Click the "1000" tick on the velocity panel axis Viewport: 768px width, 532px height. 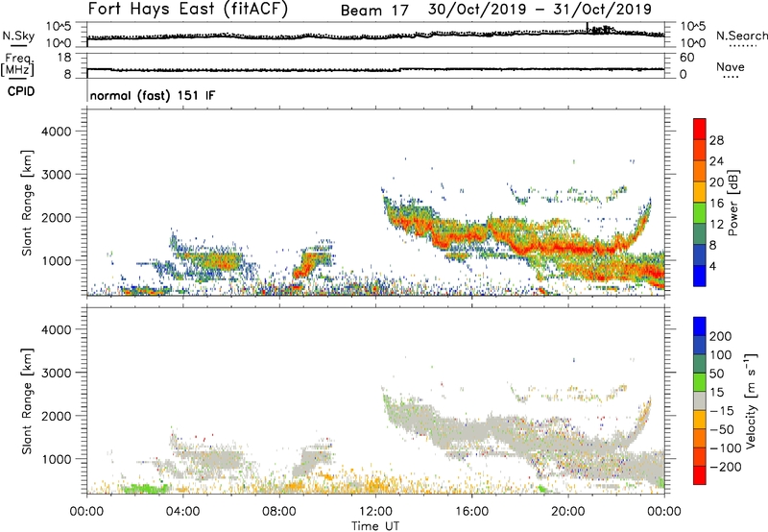click(x=56, y=459)
